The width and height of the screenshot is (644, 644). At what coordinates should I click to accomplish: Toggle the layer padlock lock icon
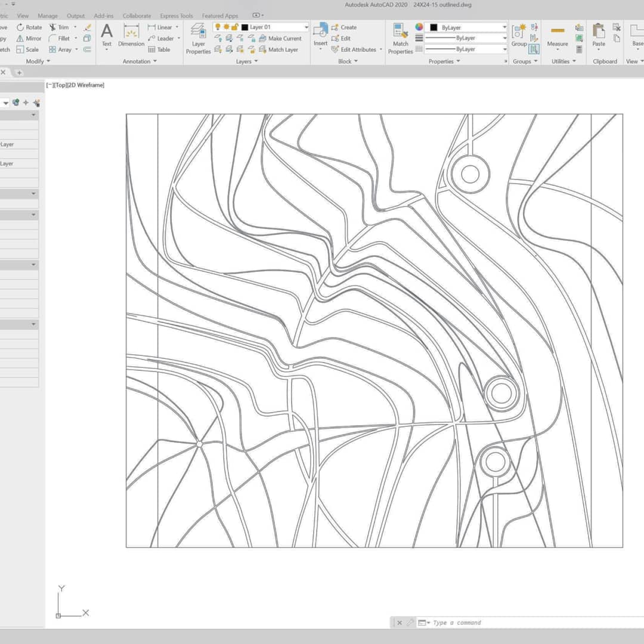(235, 27)
